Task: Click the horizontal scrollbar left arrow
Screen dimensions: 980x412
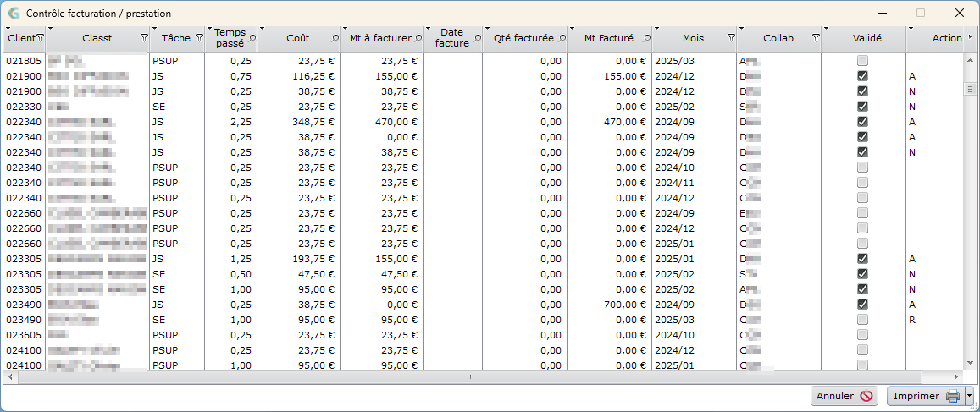Action: click(10, 377)
